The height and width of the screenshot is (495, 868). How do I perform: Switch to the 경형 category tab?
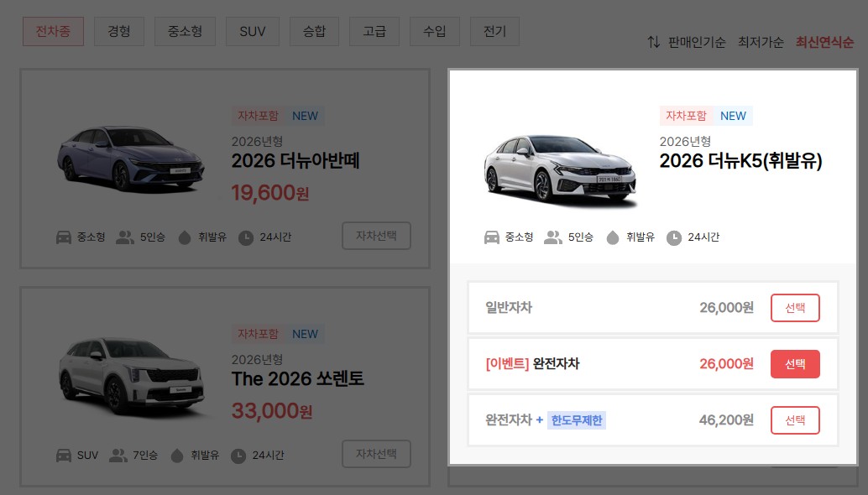point(119,32)
